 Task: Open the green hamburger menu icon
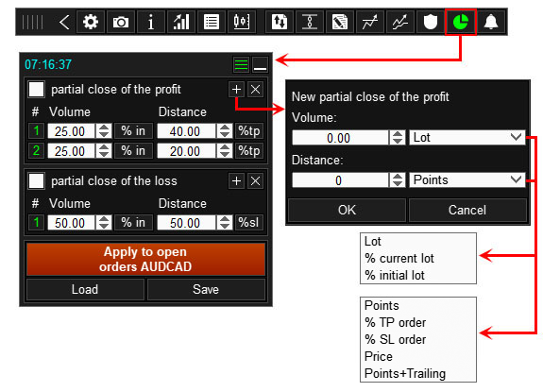pos(241,64)
